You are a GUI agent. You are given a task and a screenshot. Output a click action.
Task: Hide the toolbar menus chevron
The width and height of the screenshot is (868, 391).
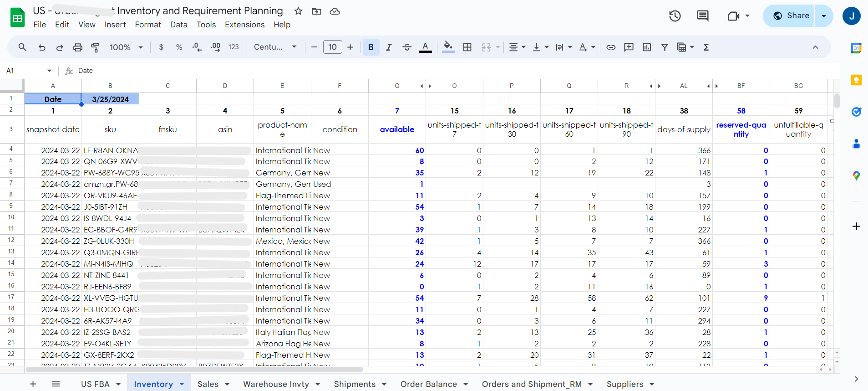pos(815,47)
